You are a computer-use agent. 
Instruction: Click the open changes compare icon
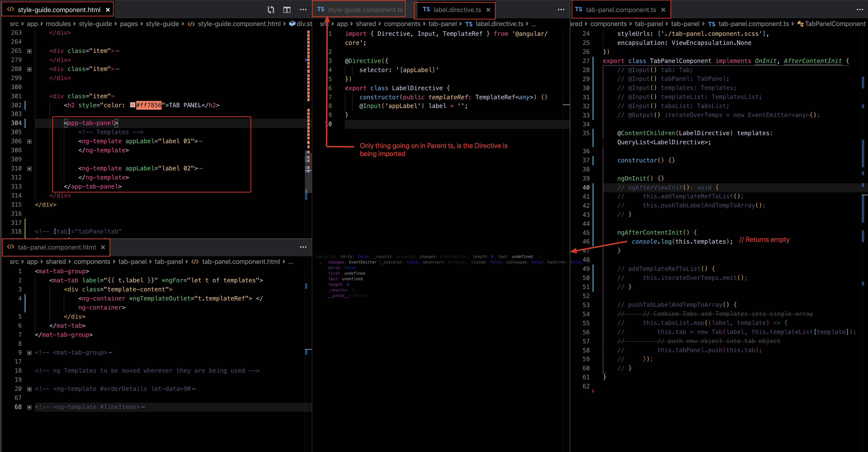[271, 10]
